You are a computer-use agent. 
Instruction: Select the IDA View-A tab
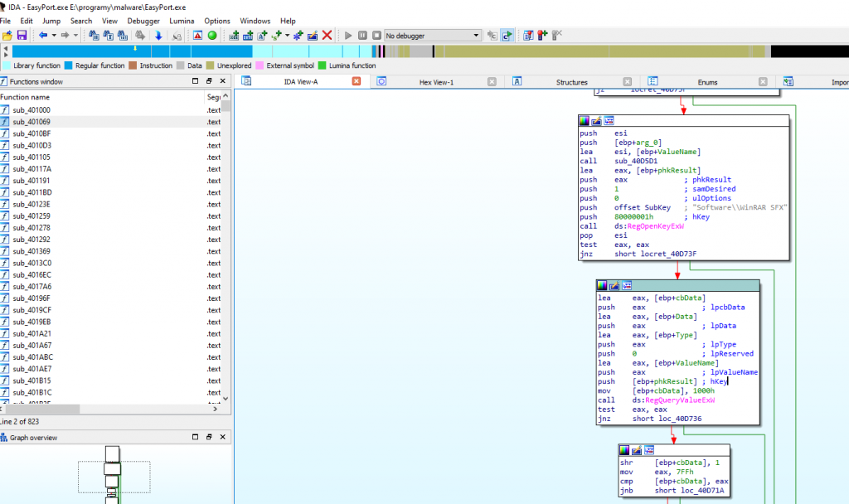point(301,82)
